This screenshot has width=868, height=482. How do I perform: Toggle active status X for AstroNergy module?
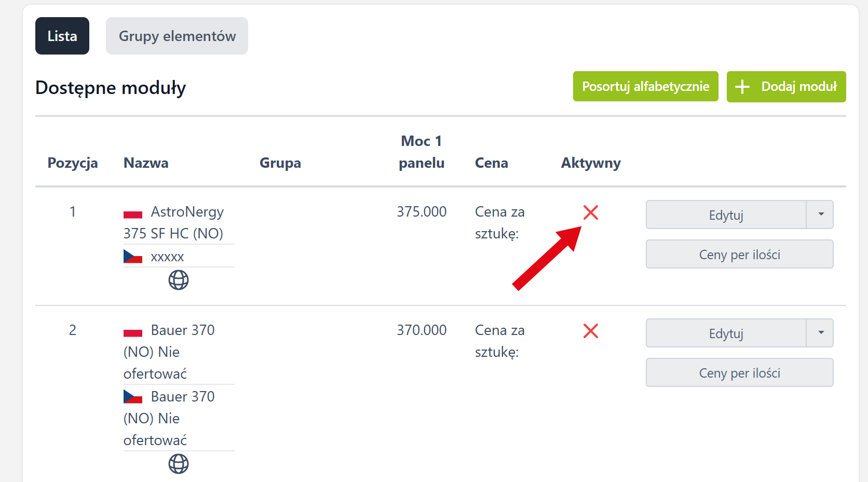coord(591,212)
